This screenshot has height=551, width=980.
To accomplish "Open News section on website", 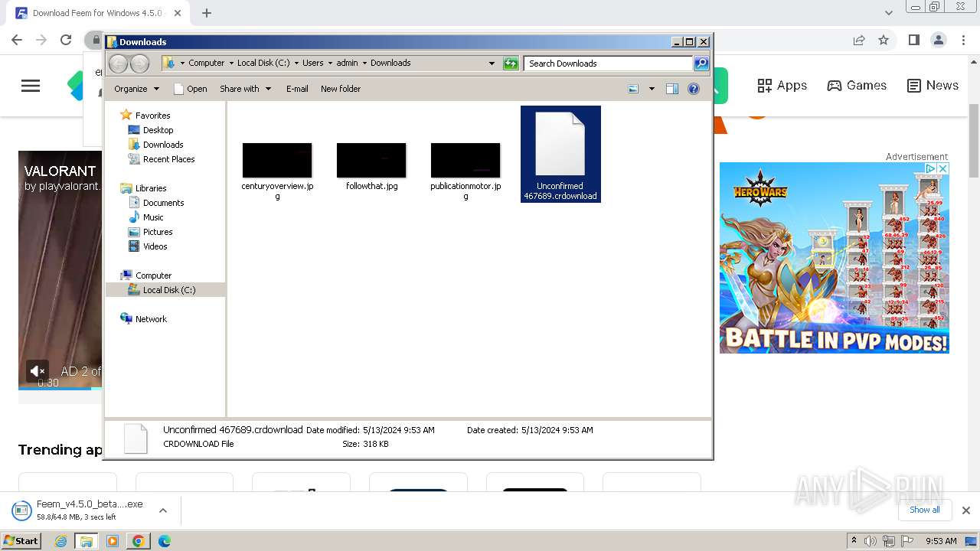I will pos(933,86).
